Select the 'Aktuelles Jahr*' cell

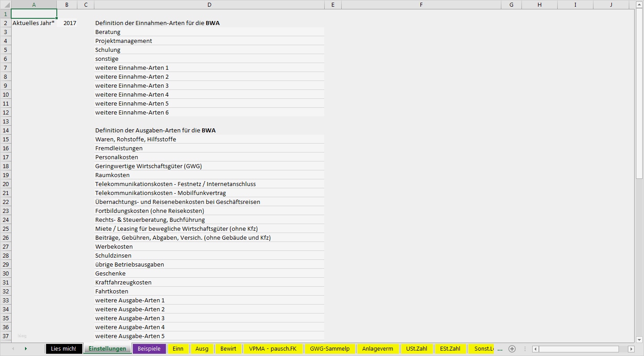[x=34, y=23]
